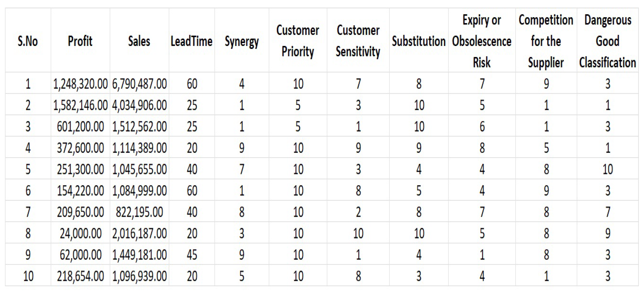Click the sales value 1,114,389.00

coord(139,148)
